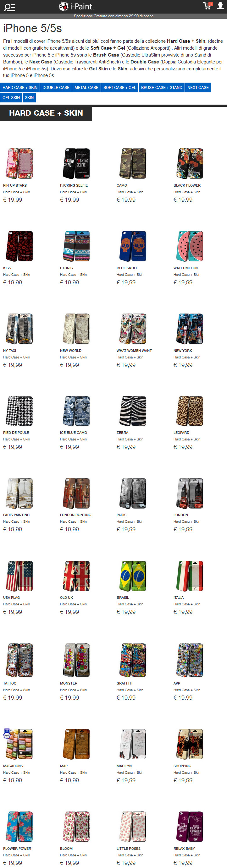Switch to the Metal Case category
Image resolution: width=227 pixels, height=868 pixels.
point(86,88)
